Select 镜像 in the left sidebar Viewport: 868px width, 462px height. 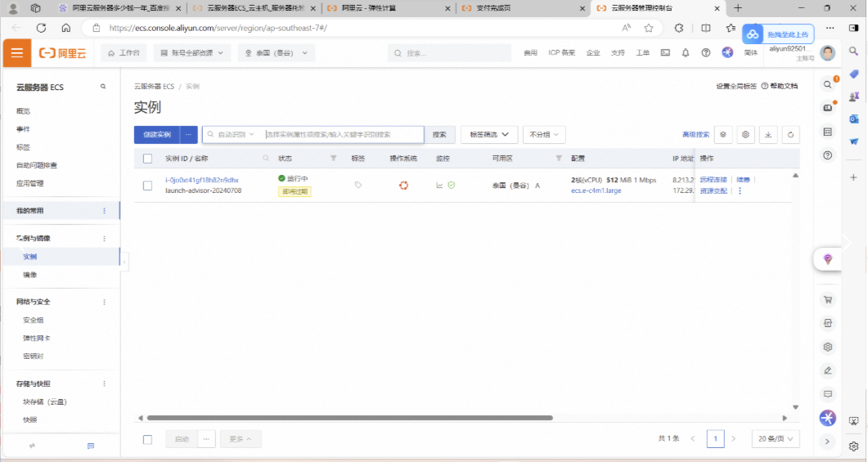pyautogui.click(x=29, y=275)
